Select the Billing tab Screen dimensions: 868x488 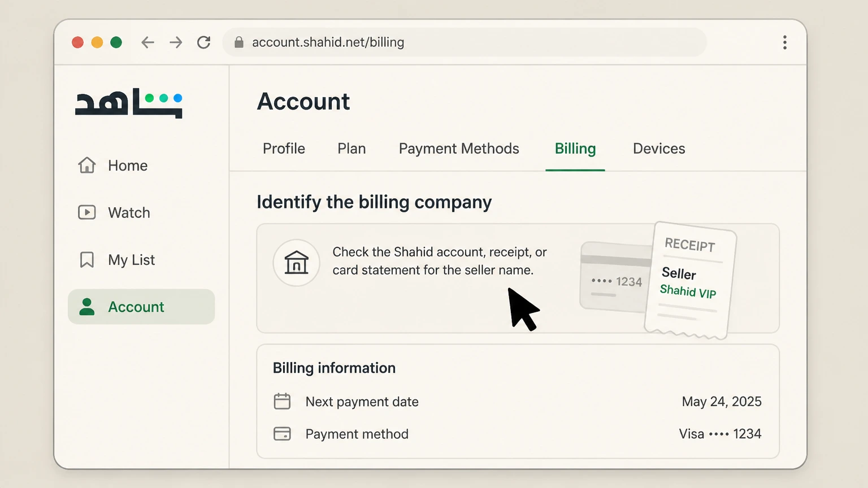575,149
